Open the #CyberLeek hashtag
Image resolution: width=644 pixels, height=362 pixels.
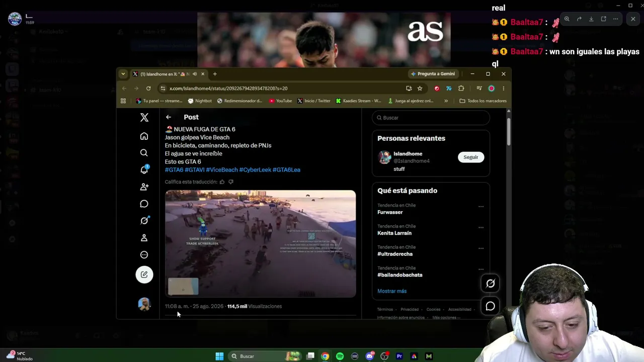255,170
